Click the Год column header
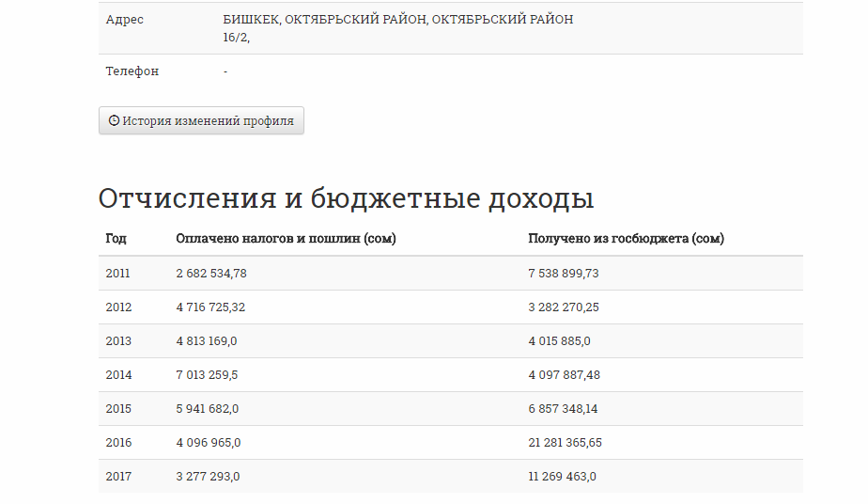Image resolution: width=868 pixels, height=504 pixels. (116, 239)
